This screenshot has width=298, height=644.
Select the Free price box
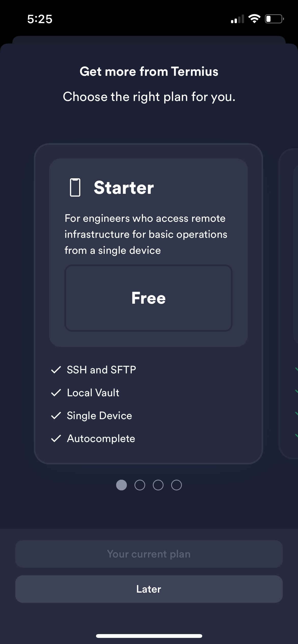click(148, 298)
